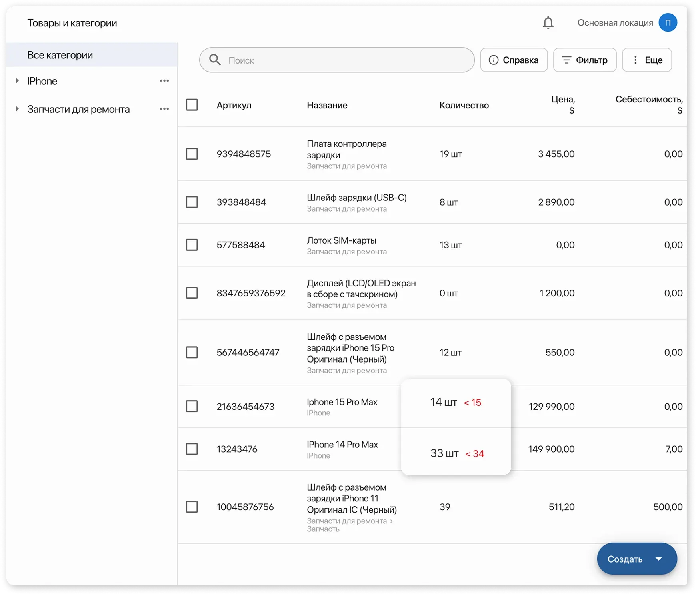Open the Создать dropdown arrow
The image size is (700, 595).
(658, 559)
